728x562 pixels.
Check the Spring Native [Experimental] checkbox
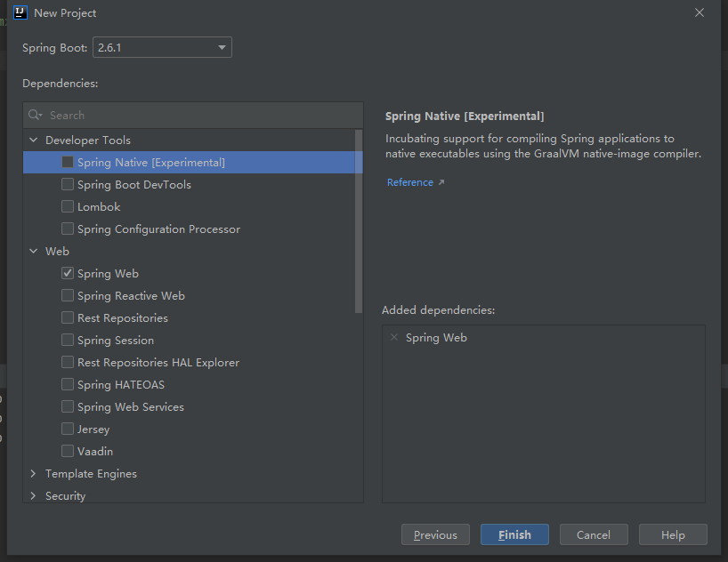68,162
